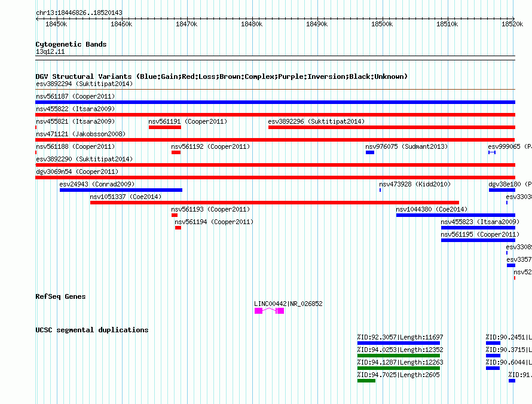
Task: Select nsv455823 (Itsara2009) gain bar
Action: click(x=478, y=228)
